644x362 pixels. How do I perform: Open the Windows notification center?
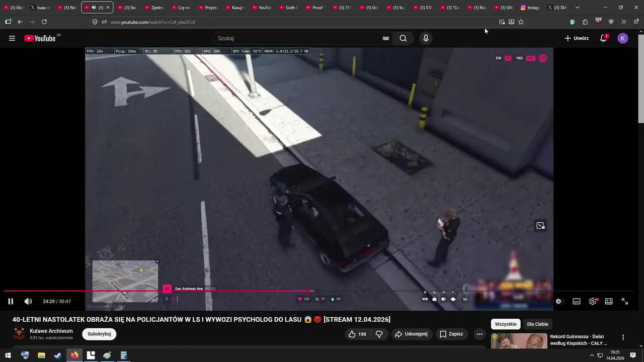point(633,355)
